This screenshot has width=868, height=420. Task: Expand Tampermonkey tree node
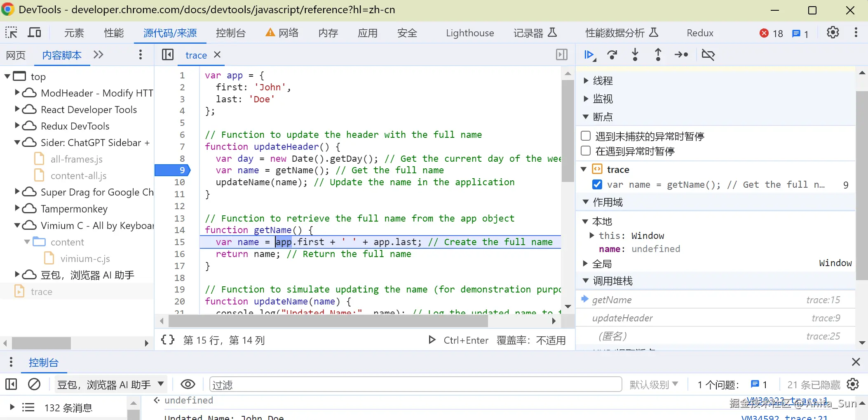click(x=17, y=208)
